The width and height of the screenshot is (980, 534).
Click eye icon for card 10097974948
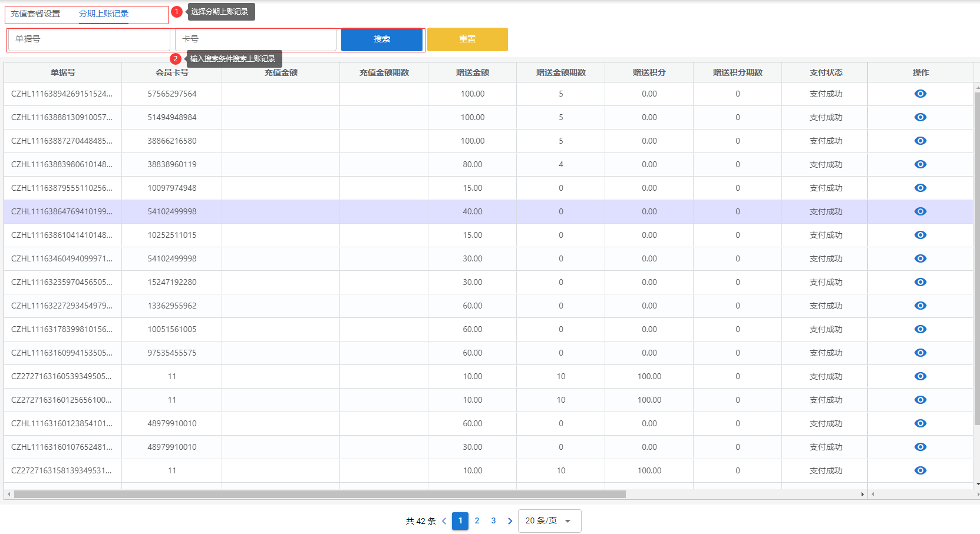click(920, 188)
